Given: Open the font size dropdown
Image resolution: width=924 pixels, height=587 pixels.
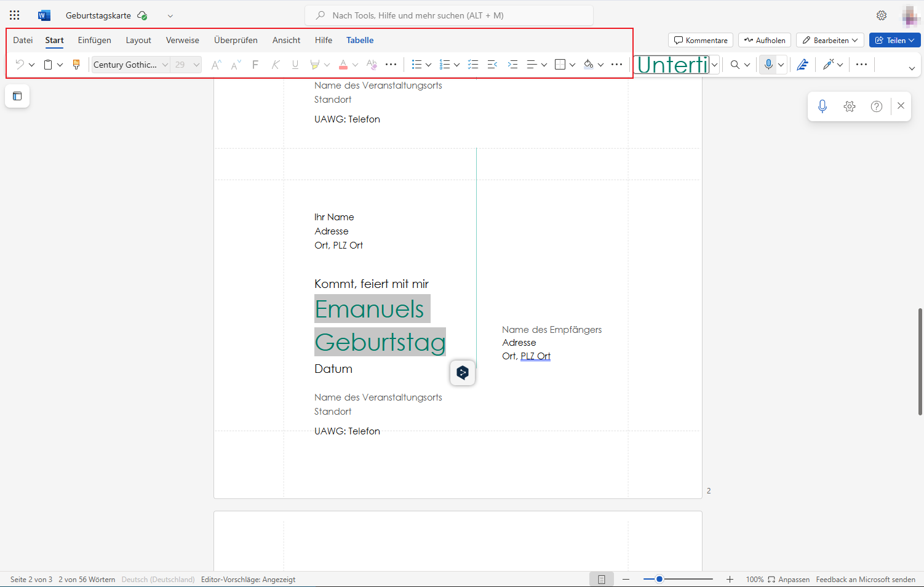Looking at the screenshot, I should (196, 65).
